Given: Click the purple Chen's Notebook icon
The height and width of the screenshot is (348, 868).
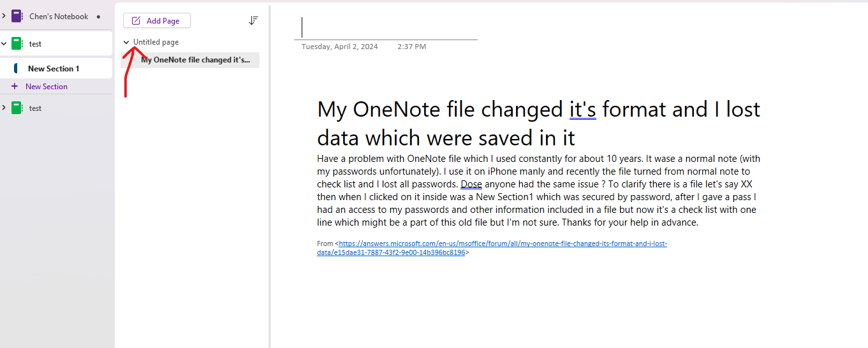Looking at the screenshot, I should 17,16.
